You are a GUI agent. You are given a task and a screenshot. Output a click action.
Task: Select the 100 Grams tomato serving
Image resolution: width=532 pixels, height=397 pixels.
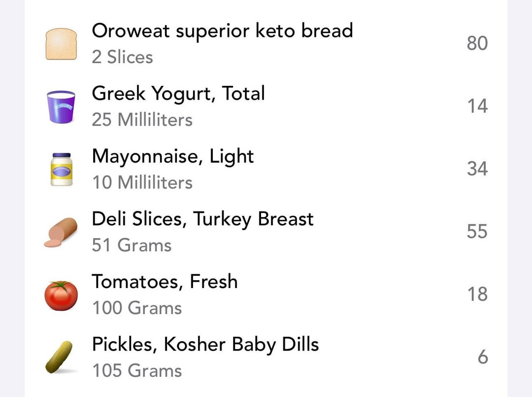tap(137, 308)
